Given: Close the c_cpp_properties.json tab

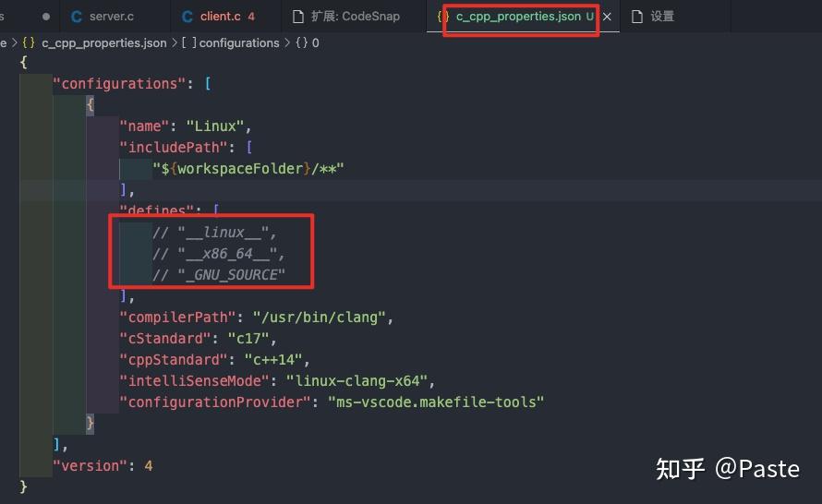Looking at the screenshot, I should (x=607, y=17).
